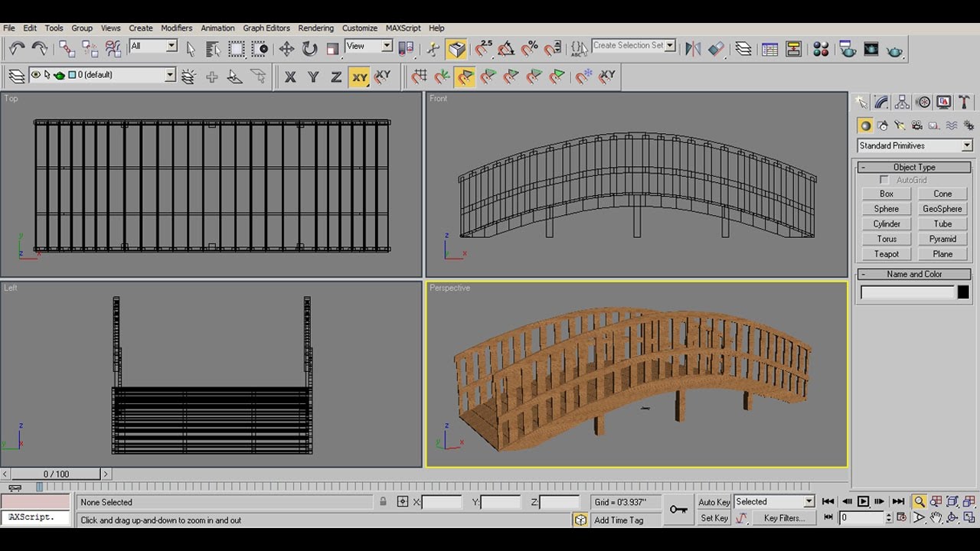Toggle the Selection Lock padlock

click(383, 502)
